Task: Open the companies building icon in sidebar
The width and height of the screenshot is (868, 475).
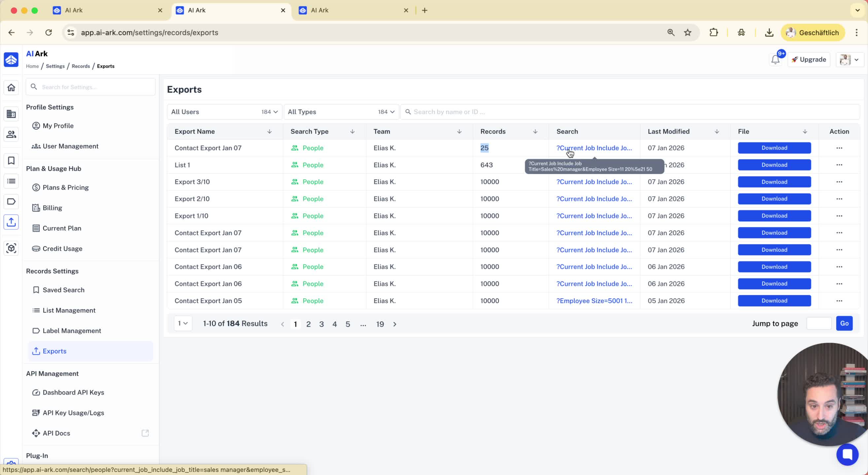Action: coord(11,114)
